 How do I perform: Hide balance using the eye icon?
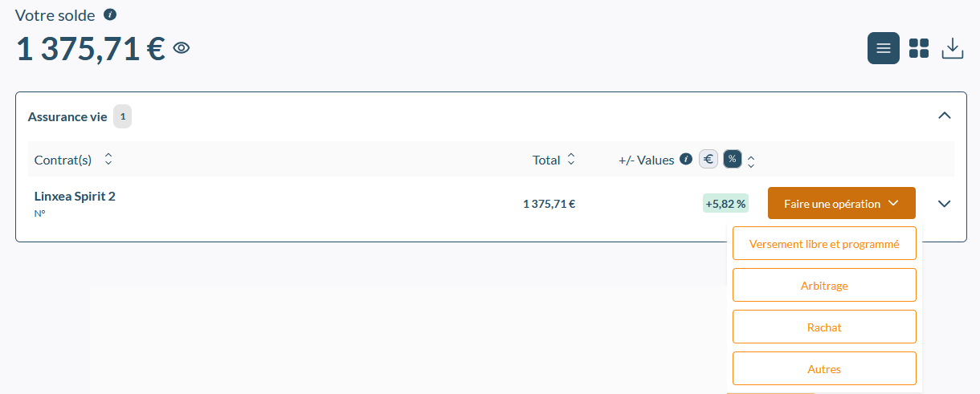tap(182, 48)
